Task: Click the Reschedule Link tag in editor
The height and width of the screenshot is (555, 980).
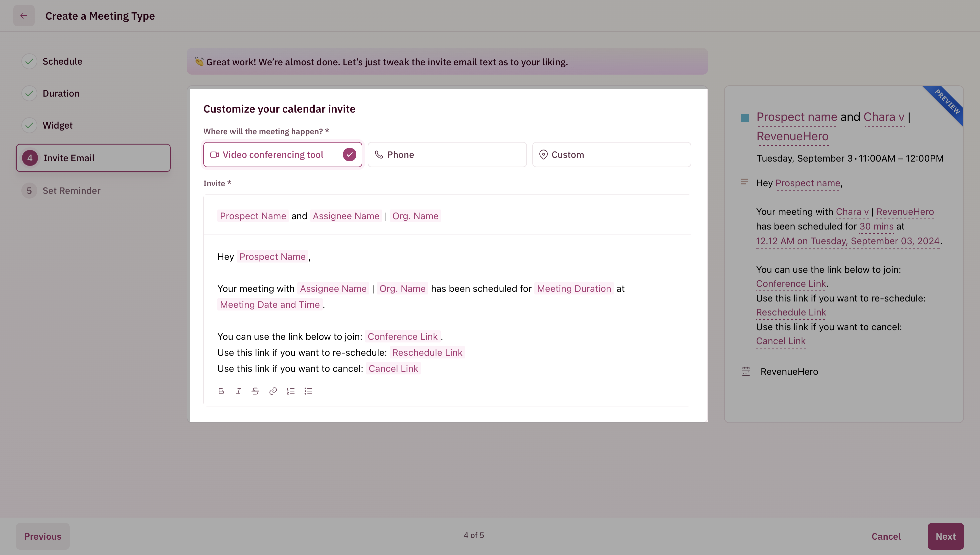Action: click(x=427, y=353)
